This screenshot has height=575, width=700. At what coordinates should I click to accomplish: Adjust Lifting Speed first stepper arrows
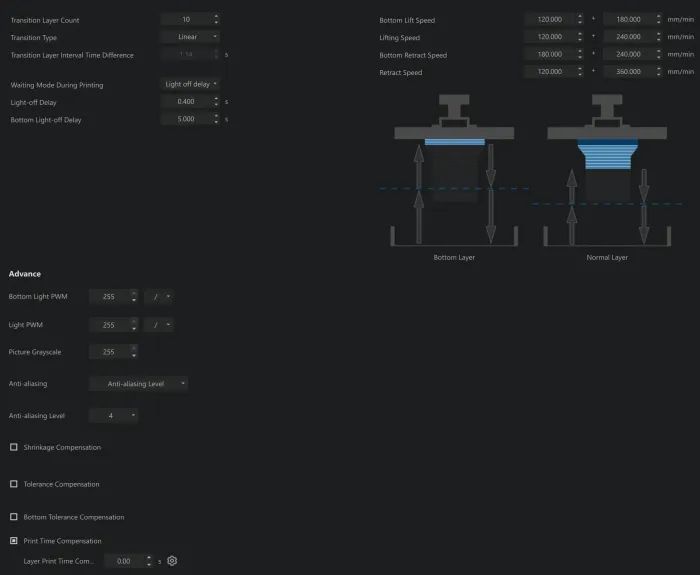point(580,37)
